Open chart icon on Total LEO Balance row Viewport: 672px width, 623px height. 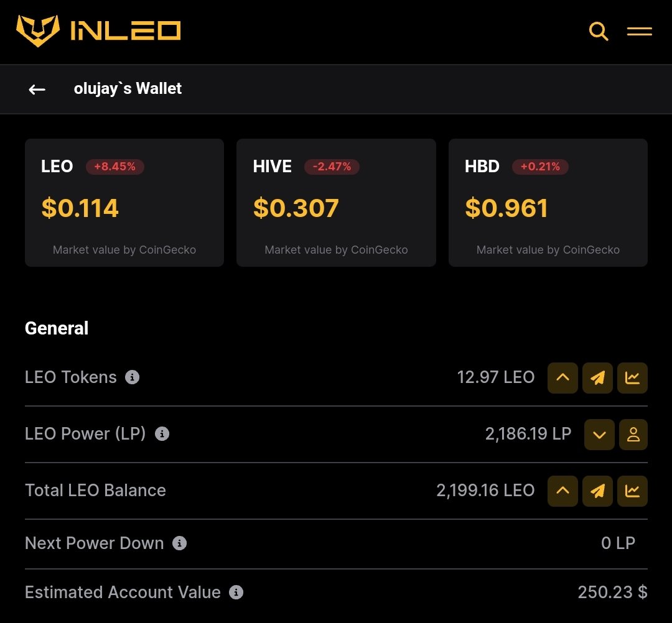[632, 491]
